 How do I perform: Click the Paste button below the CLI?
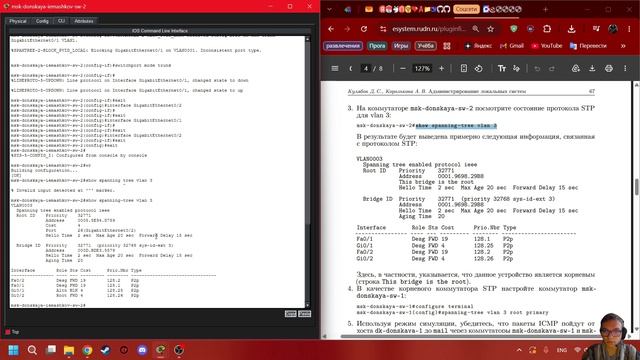pos(304,313)
